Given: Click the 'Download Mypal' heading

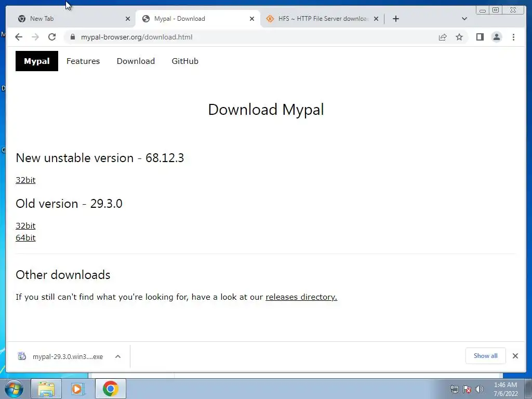Looking at the screenshot, I should (266, 110).
